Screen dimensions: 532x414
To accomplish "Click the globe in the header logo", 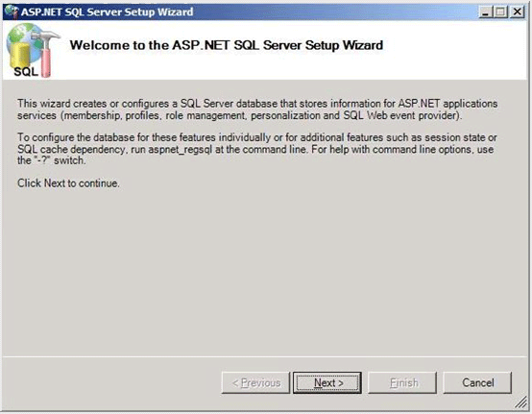I will point(23,36).
